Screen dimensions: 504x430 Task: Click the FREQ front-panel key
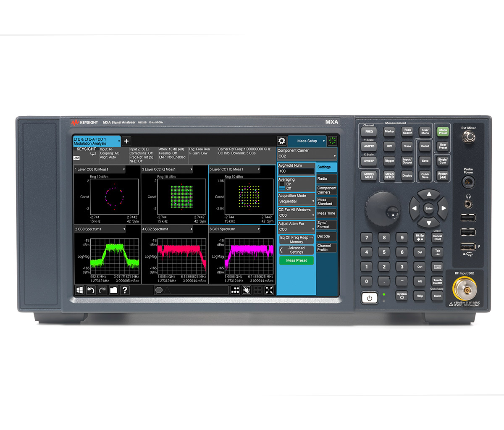tap(369, 131)
